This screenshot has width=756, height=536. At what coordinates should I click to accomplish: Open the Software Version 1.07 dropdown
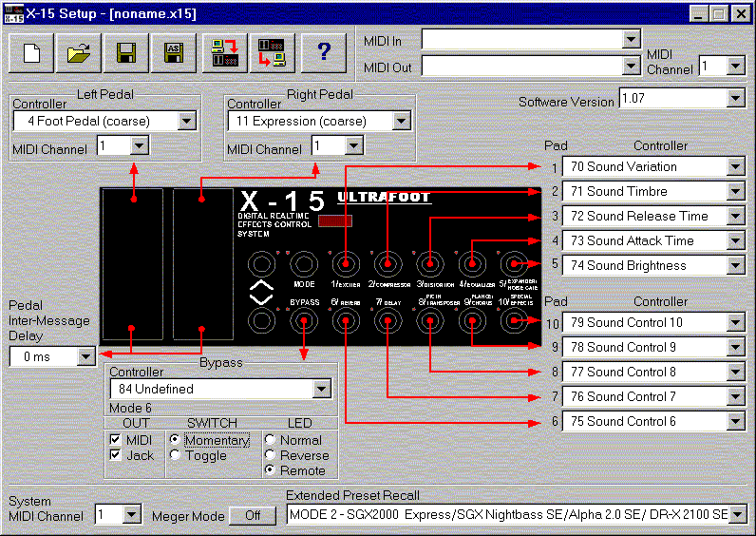[x=735, y=99]
